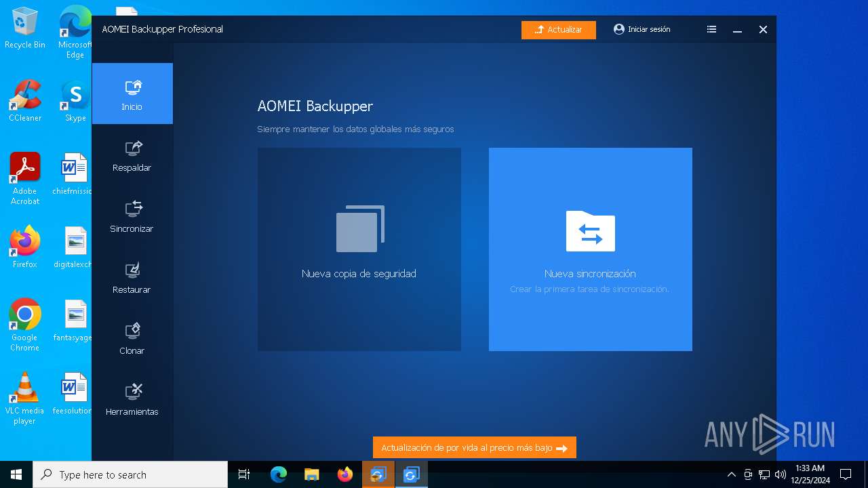Image resolution: width=868 pixels, height=488 pixels.
Task: Open the Restaurar sidebar tab
Action: click(x=132, y=277)
